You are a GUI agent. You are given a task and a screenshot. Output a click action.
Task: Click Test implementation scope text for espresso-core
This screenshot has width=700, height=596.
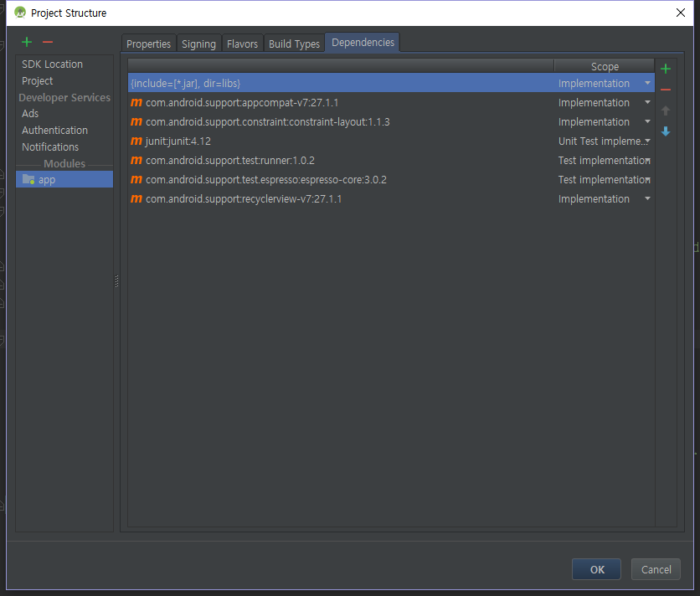point(601,179)
